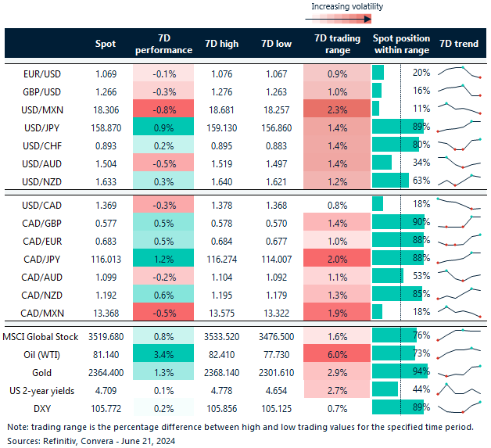The height and width of the screenshot is (448, 491).
Task: Click the Spot column header
Action: click(x=105, y=44)
